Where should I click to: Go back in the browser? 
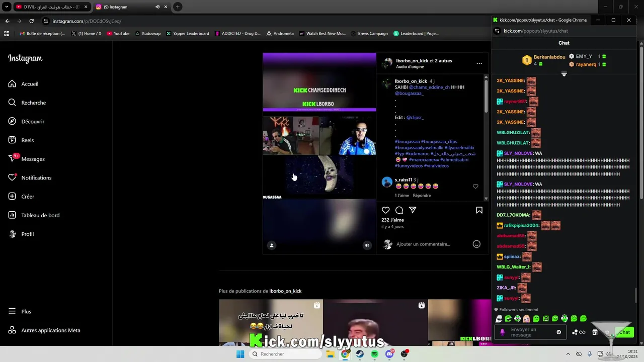pyautogui.click(x=7, y=21)
